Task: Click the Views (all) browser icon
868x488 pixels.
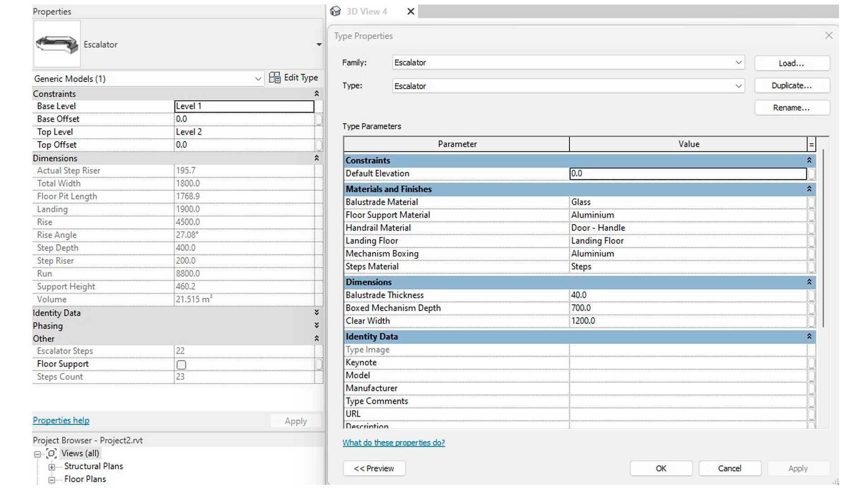Action: (x=52, y=453)
